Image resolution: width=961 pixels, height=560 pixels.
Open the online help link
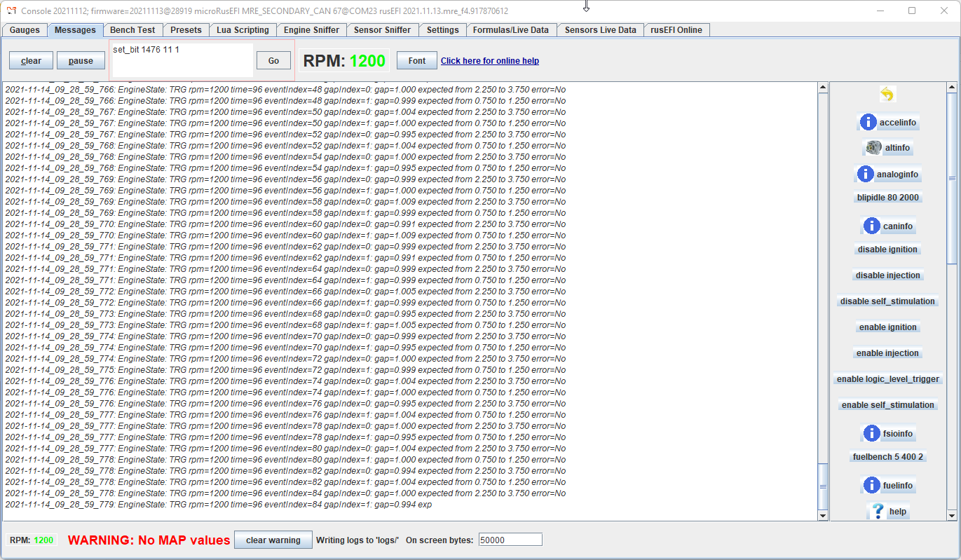coord(489,61)
